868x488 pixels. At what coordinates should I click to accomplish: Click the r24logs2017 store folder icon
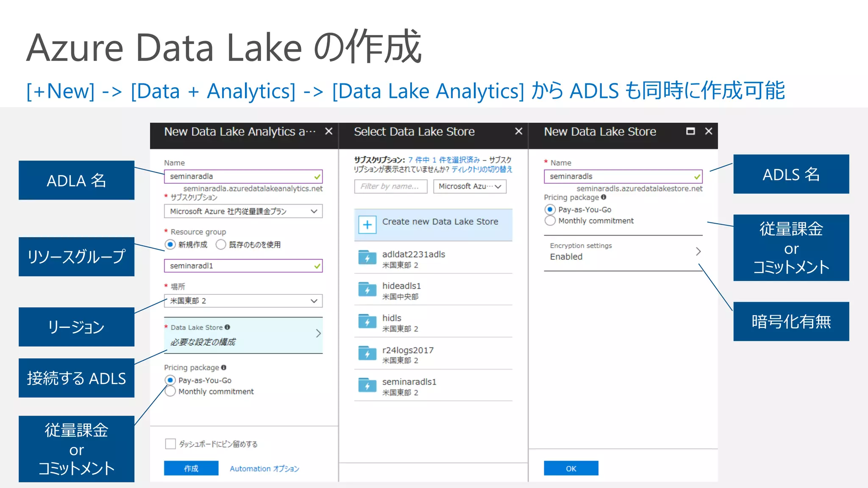tap(367, 353)
